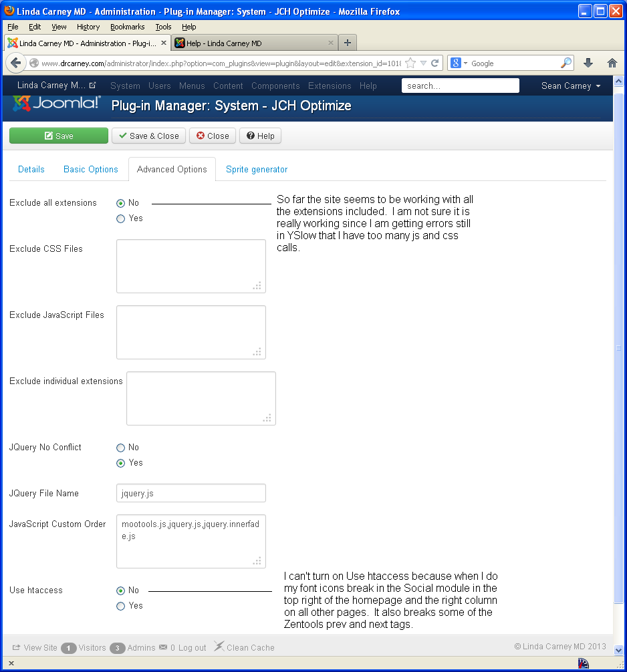Close the Administration Plug-in browser tab
This screenshot has height=672, width=627.
[x=163, y=43]
